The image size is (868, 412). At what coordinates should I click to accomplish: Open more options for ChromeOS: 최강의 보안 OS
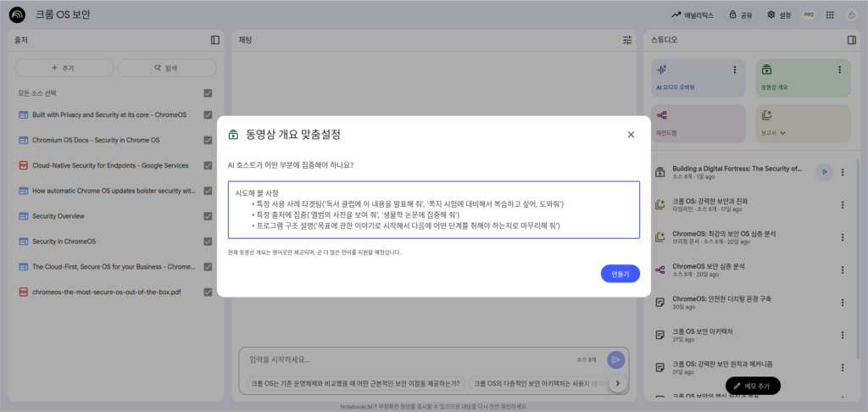pos(843,237)
